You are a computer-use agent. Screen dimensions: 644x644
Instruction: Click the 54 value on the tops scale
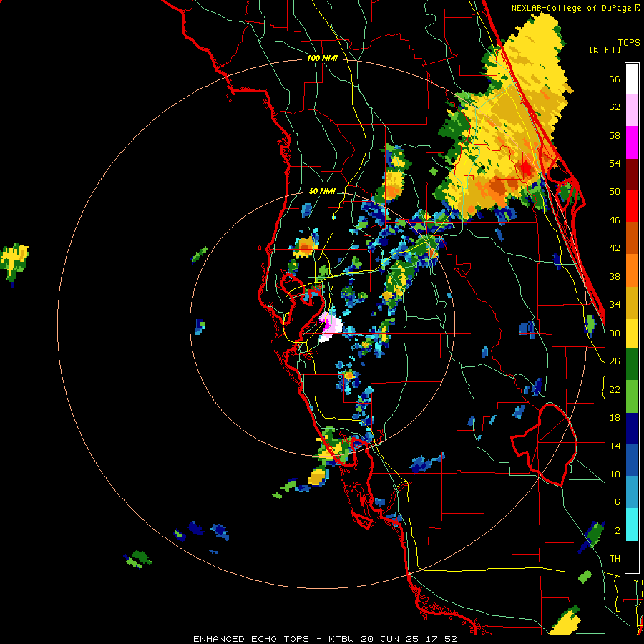point(615,164)
